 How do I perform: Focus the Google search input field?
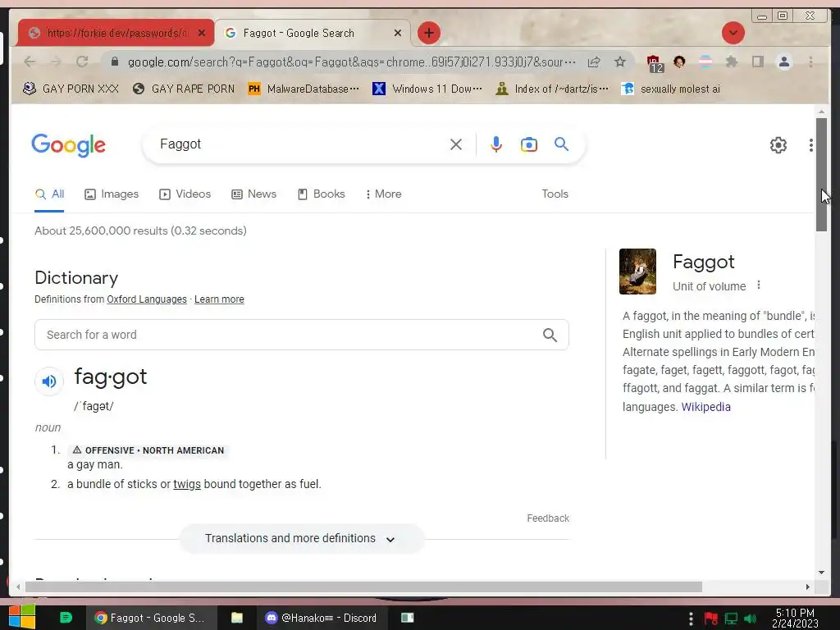click(x=300, y=144)
